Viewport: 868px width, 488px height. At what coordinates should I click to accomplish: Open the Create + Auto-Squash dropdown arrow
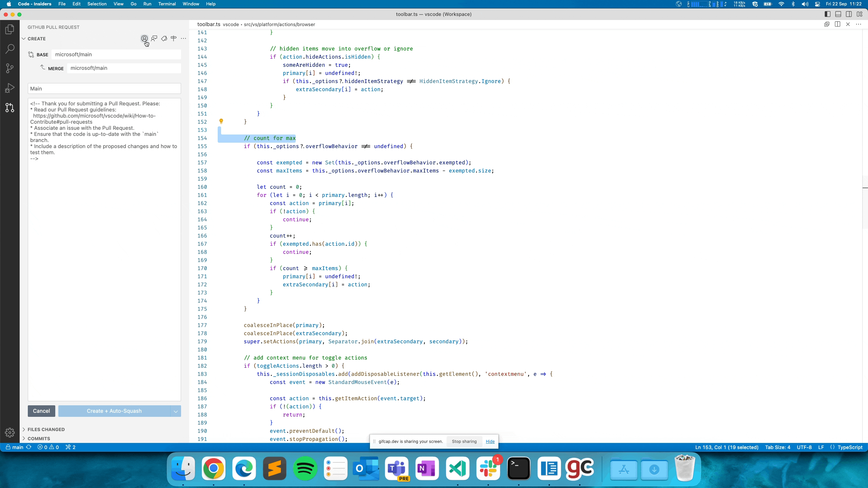(175, 411)
